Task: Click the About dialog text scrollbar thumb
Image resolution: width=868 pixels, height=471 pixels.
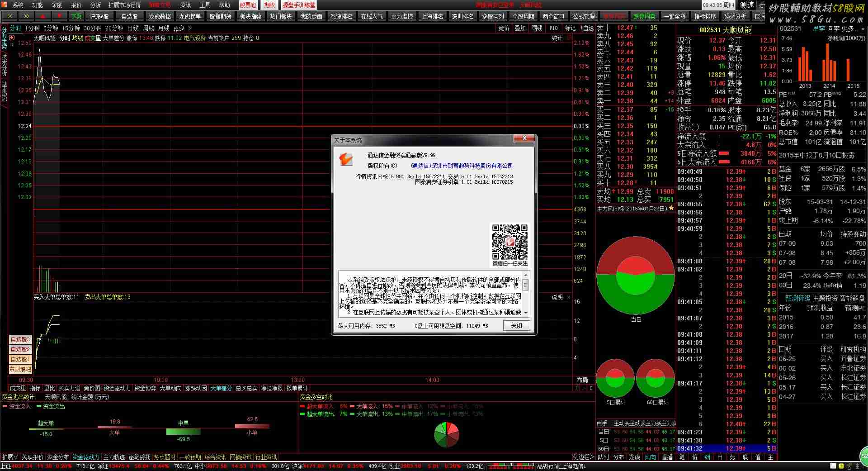Action: 525,285
